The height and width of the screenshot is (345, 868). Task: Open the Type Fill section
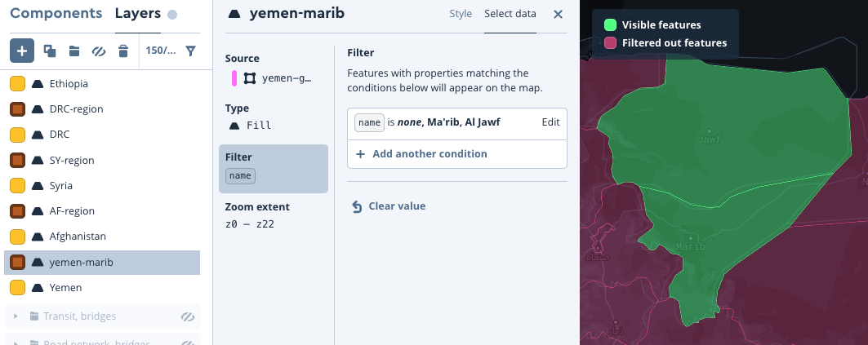tap(273, 117)
